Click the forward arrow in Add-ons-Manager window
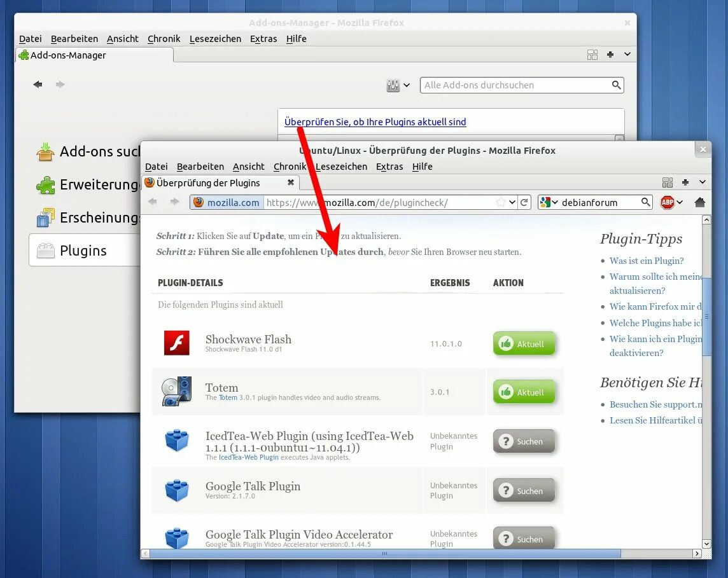The width and height of the screenshot is (728, 578). (x=60, y=85)
